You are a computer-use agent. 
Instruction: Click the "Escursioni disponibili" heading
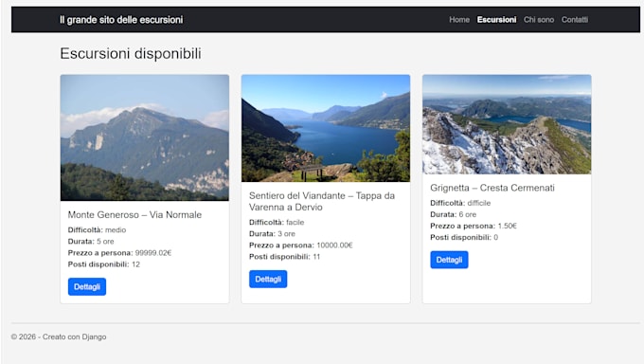point(131,53)
